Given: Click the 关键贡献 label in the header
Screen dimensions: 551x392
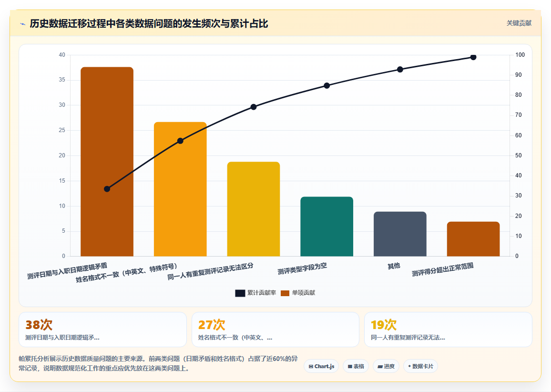Looking at the screenshot, I should (x=519, y=23).
